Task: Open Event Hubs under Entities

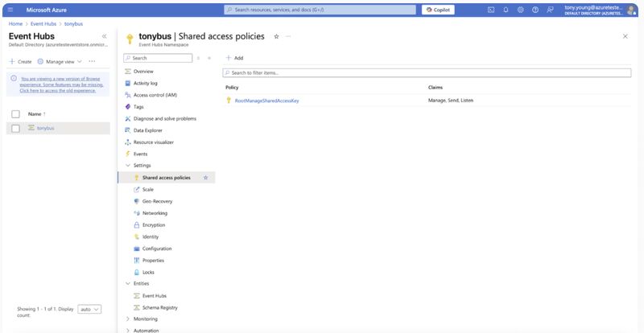Action: pyautogui.click(x=155, y=296)
